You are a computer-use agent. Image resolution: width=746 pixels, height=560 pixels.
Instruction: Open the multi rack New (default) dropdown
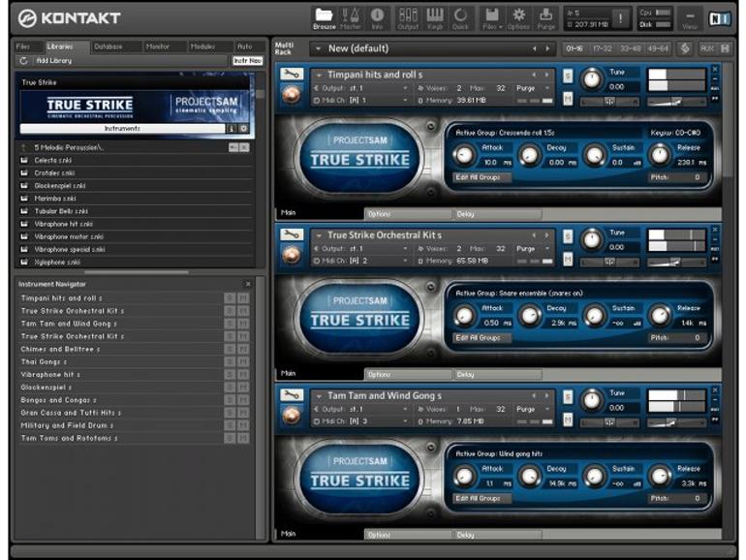pos(318,48)
